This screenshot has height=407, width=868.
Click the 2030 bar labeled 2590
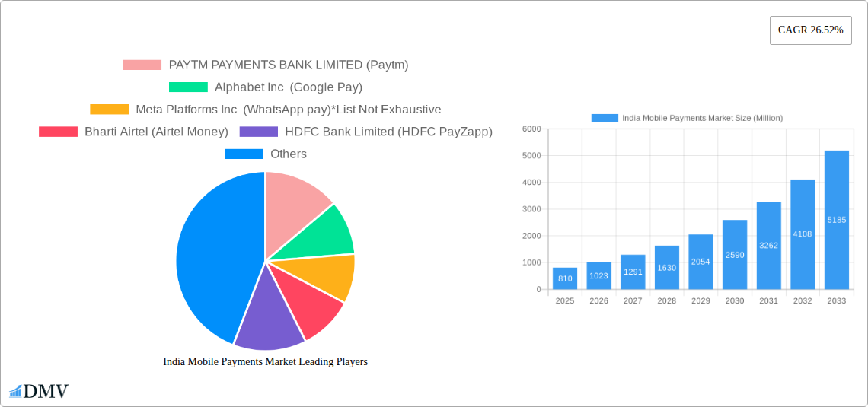tap(735, 254)
